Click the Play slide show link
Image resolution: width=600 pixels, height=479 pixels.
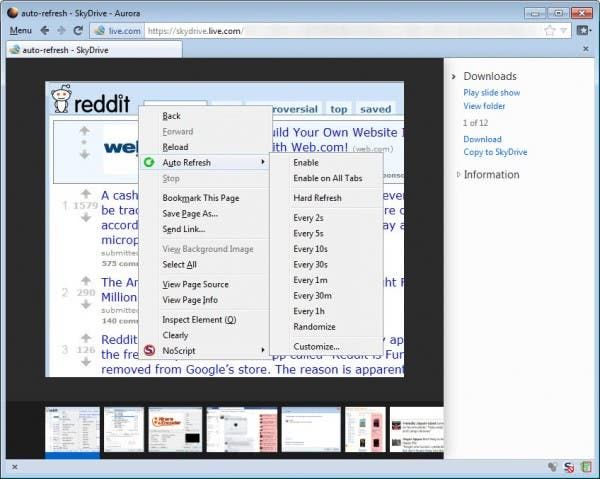tap(492, 93)
